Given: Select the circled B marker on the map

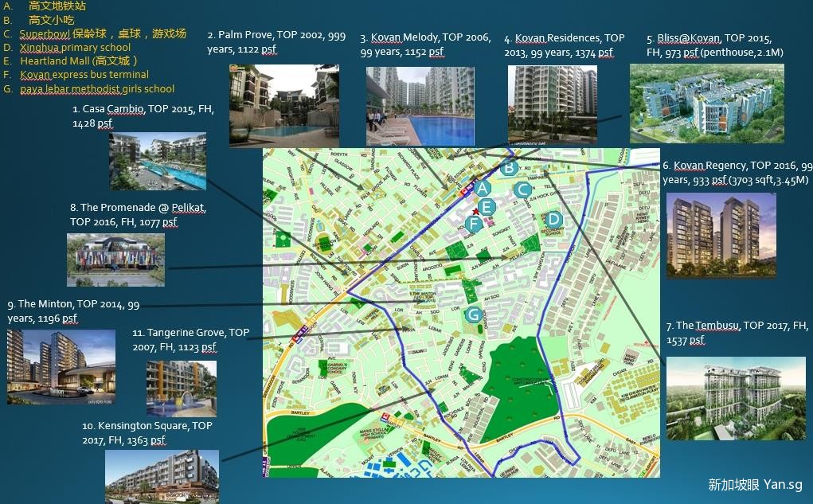Looking at the screenshot, I should (x=509, y=168).
